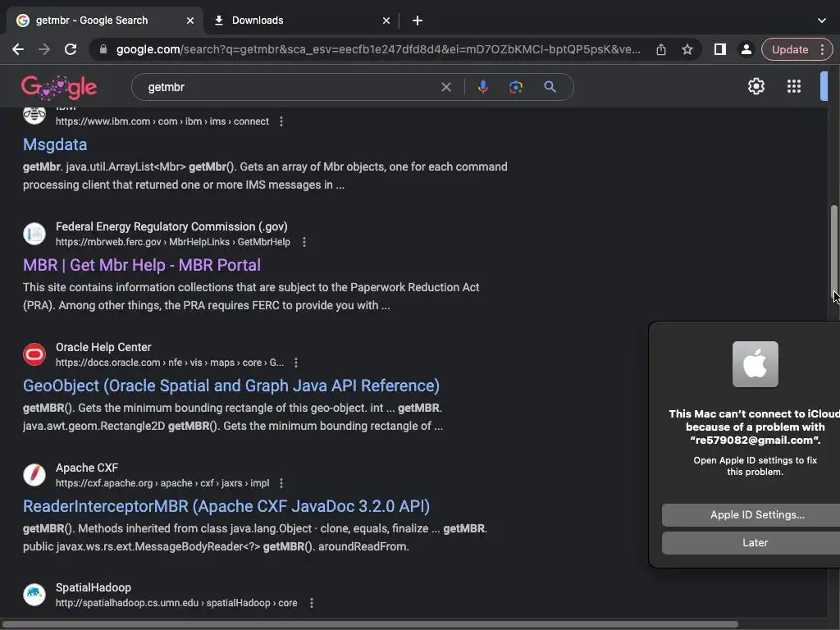Viewport: 840px width, 630px height.
Task: Click the Apache CXF site name
Action: 87,468
